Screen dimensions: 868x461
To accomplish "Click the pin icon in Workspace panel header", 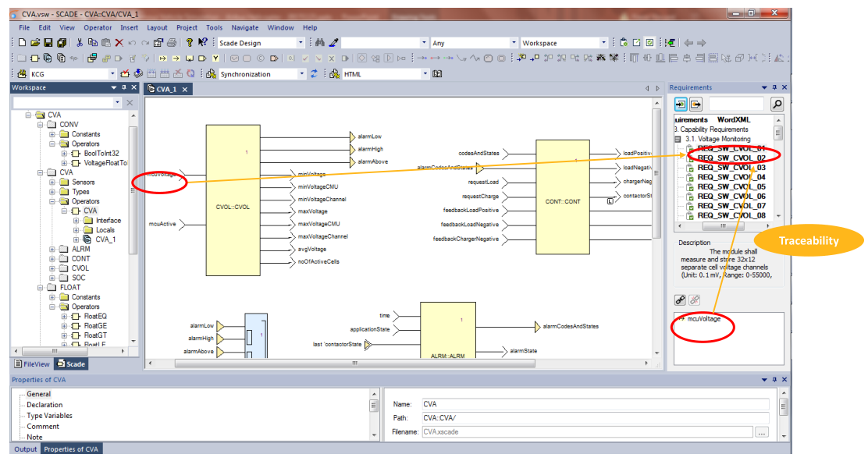I will 124,87.
